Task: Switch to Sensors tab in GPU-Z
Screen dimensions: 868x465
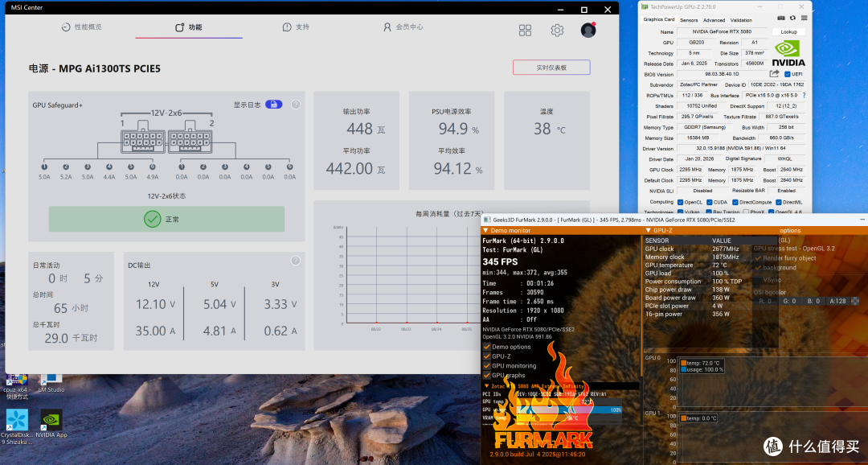Action: click(689, 20)
